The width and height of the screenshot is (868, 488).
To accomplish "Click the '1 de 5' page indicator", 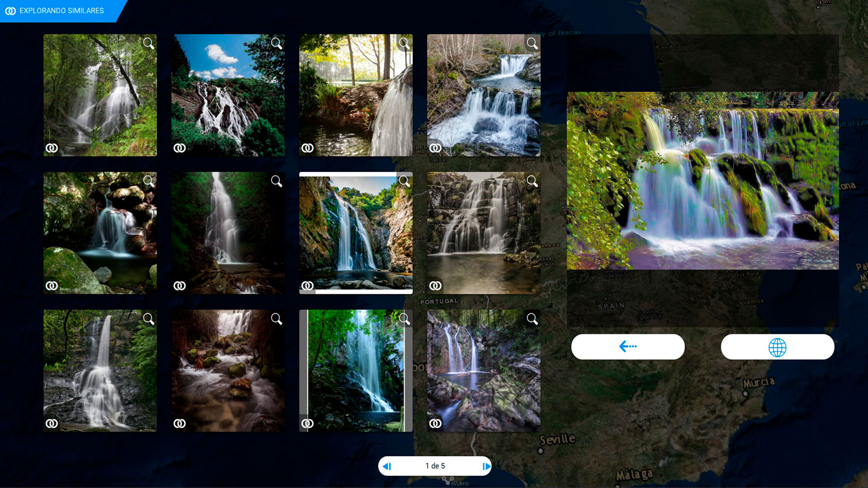I will 435,466.
